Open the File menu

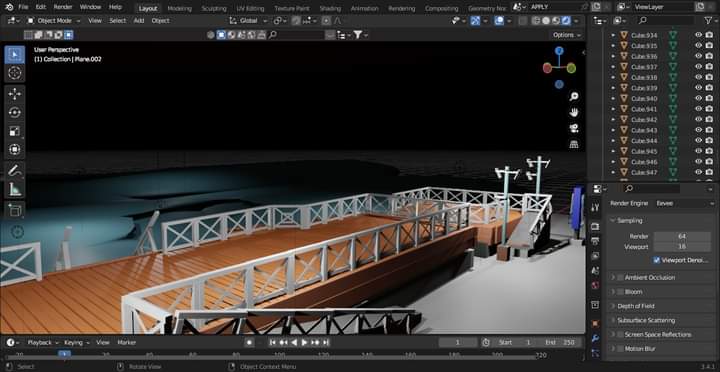click(23, 7)
